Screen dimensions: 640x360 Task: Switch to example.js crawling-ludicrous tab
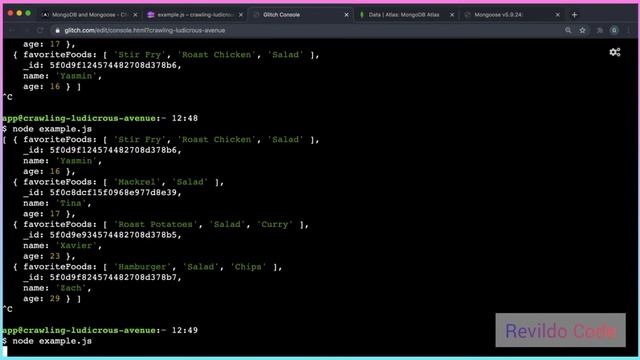click(195, 15)
